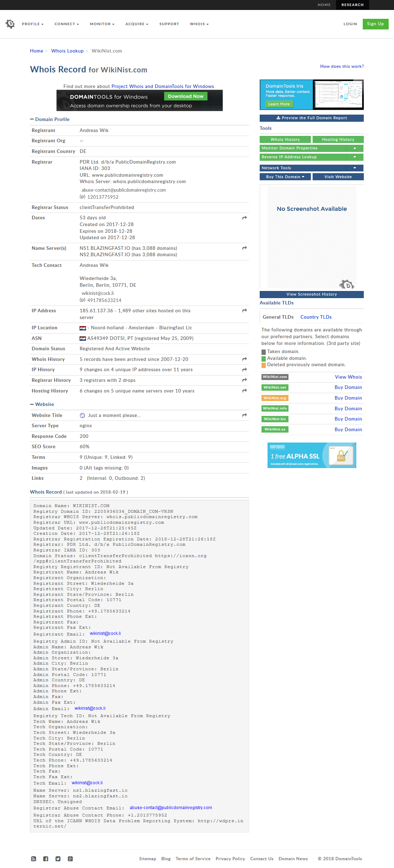Viewport: 394px width, 868px height.
Task: Click Preview the Full Domain Report
Action: pyautogui.click(x=312, y=118)
